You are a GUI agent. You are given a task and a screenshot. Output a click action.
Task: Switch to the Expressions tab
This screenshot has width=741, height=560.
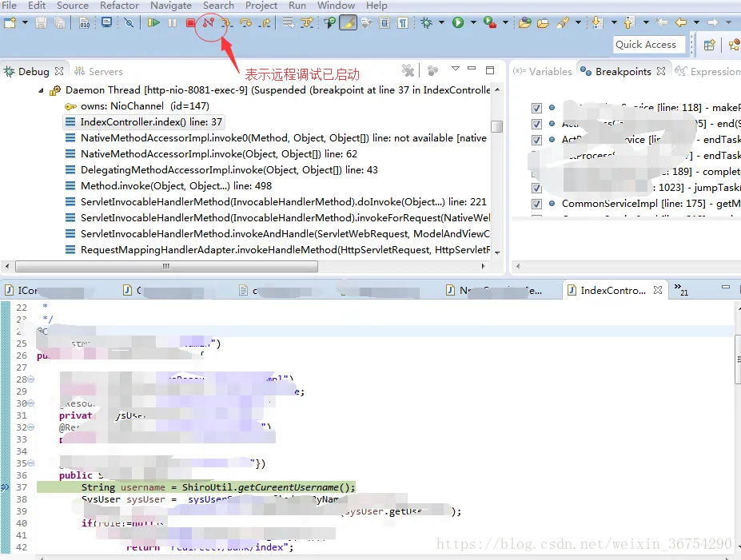[707, 71]
